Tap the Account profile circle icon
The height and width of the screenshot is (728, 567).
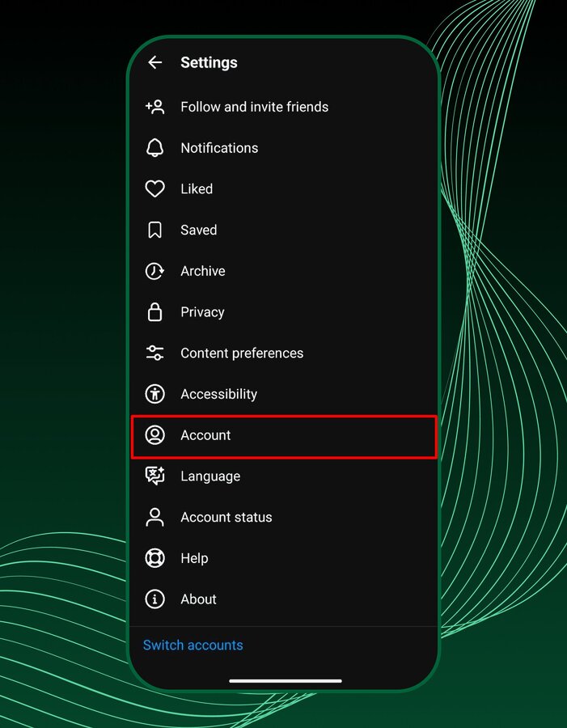154,435
